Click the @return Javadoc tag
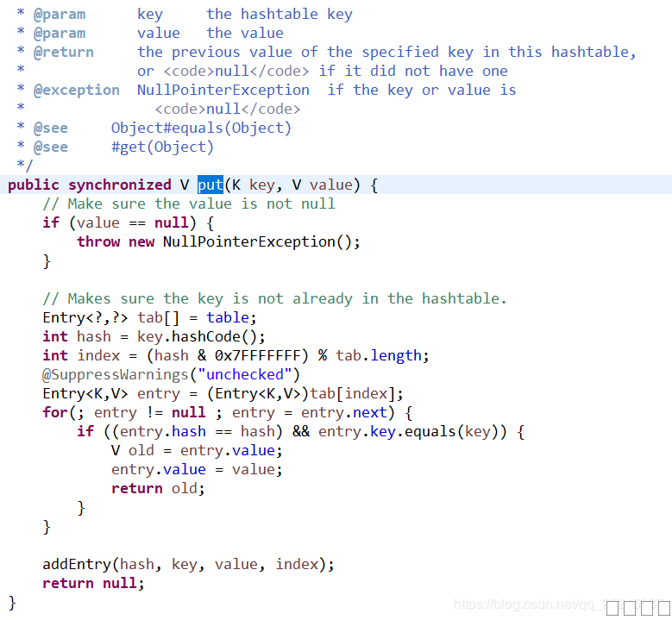Screen dimensions: 672x620 click(x=63, y=52)
